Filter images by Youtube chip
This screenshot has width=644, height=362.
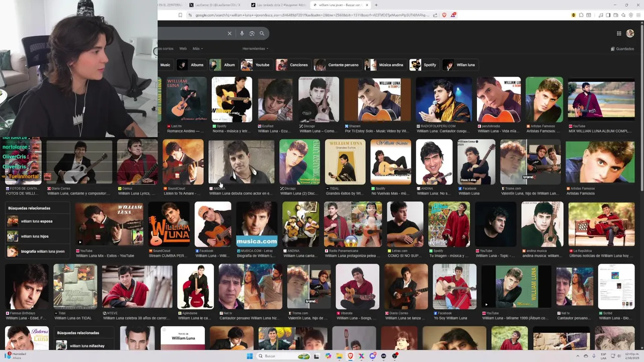(x=256, y=65)
